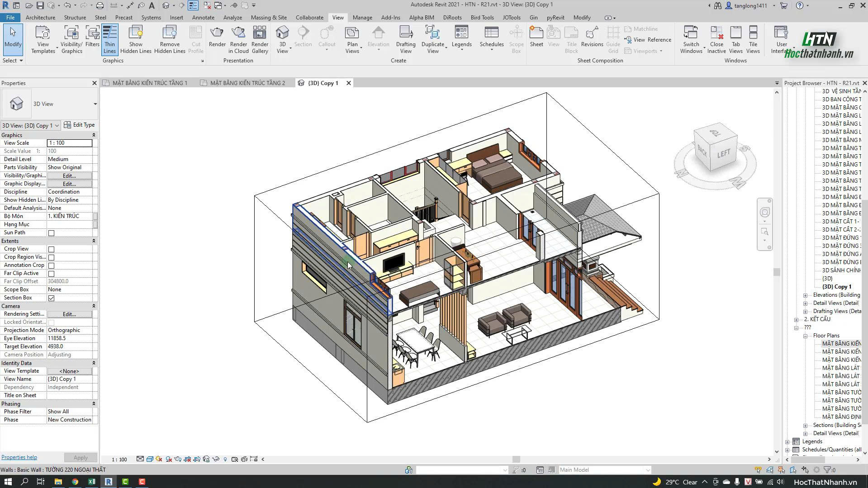Viewport: 868px width, 488px height.
Task: Enable the Crop View checkbox
Action: (51, 249)
